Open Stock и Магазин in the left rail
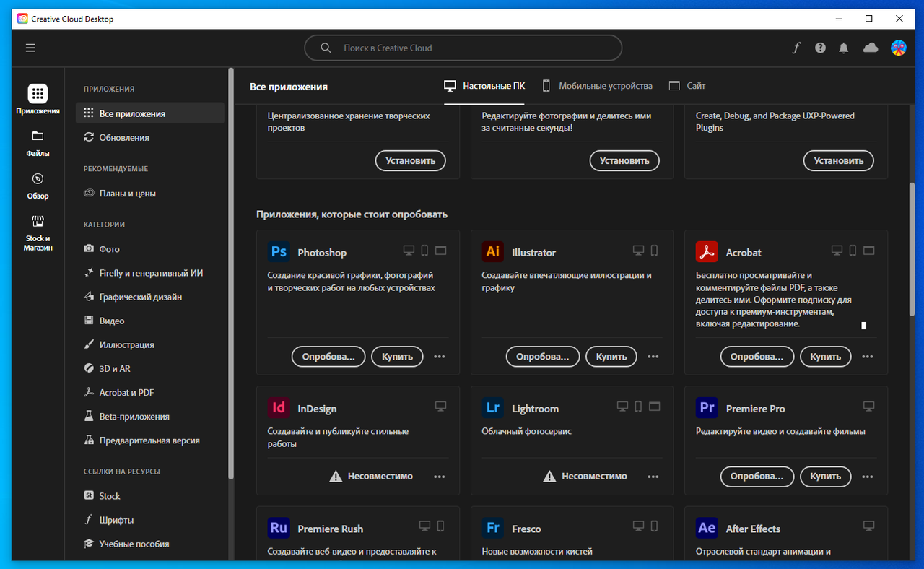The width and height of the screenshot is (924, 569). pos(38,233)
